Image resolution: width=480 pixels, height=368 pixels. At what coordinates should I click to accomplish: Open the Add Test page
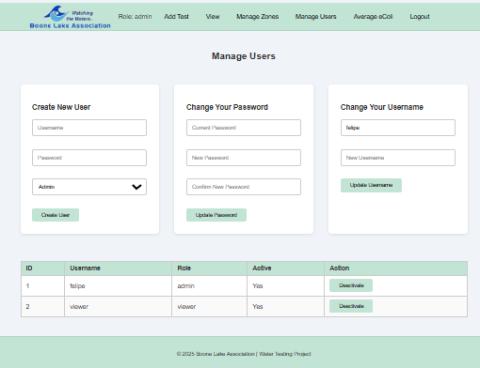pyautogui.click(x=176, y=17)
